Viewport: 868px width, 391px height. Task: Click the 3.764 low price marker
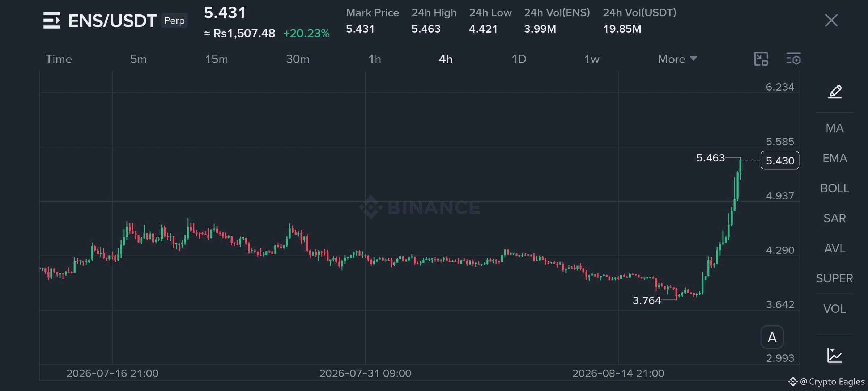point(647,300)
